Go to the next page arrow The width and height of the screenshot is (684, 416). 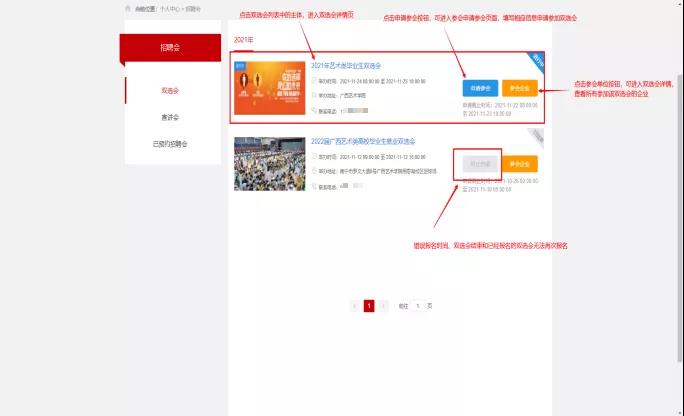click(383, 306)
